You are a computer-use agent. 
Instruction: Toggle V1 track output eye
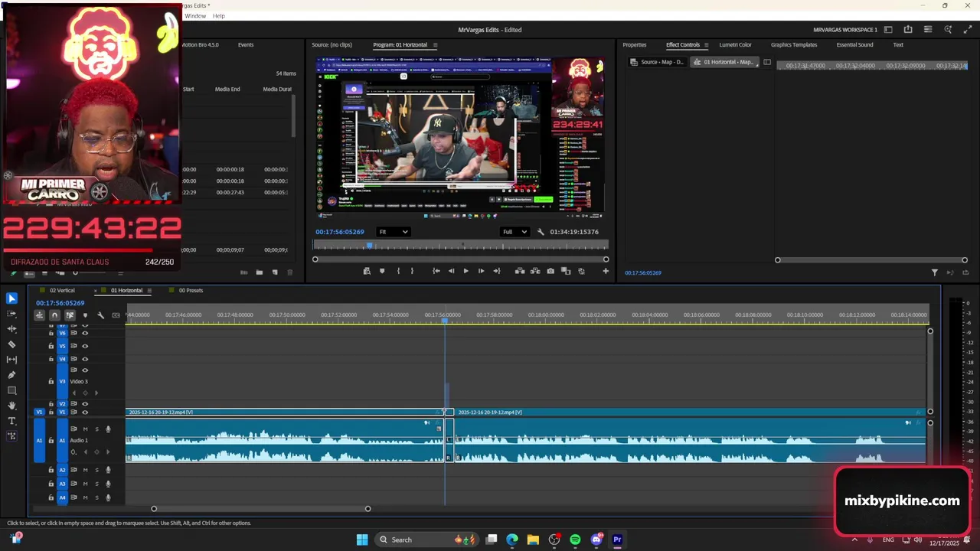pyautogui.click(x=85, y=412)
